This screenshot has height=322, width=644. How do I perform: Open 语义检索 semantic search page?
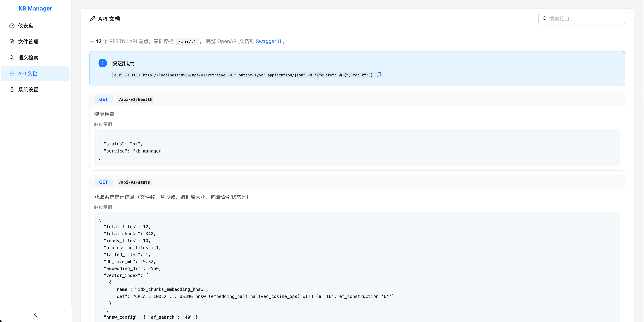pos(35,58)
